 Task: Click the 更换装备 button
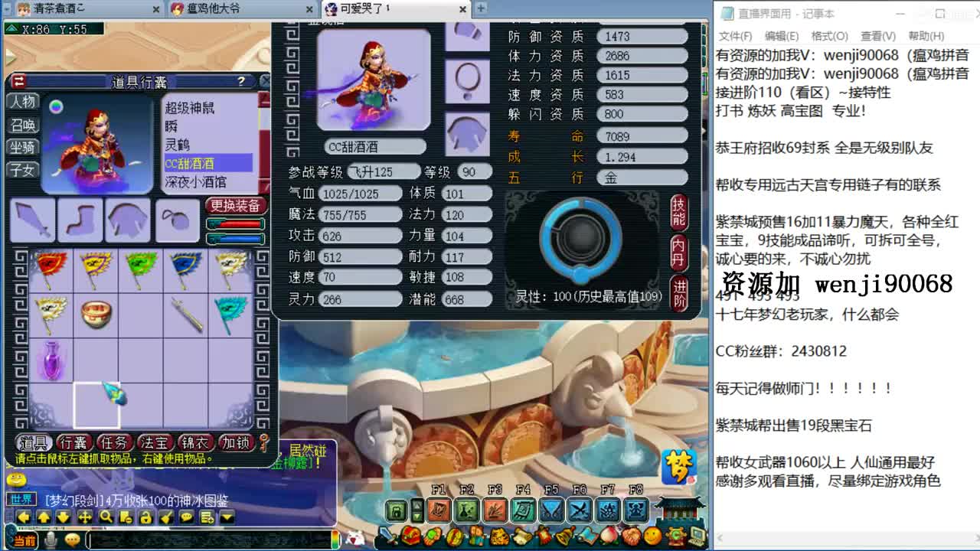[236, 206]
